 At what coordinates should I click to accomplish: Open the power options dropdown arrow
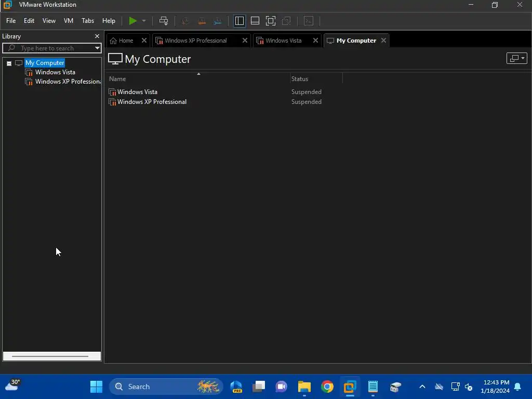[144, 21]
